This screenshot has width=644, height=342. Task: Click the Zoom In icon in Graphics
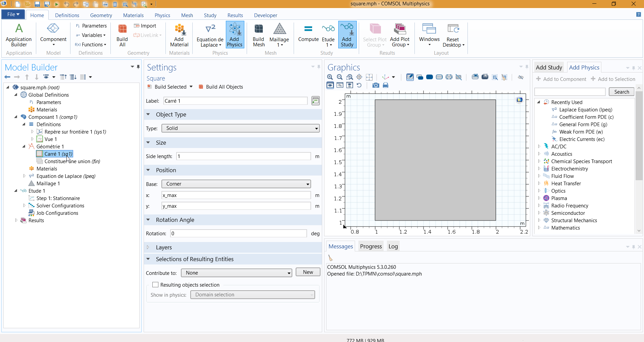(330, 77)
